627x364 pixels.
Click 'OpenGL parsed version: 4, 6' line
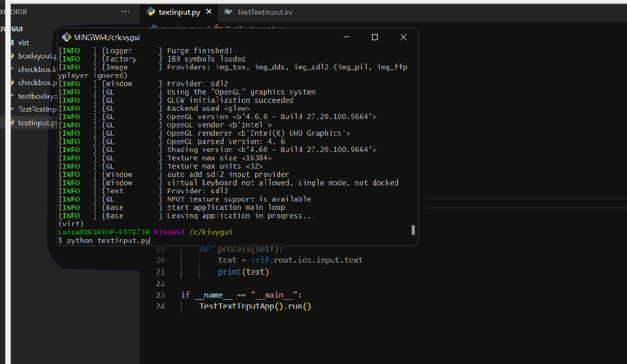point(226,142)
